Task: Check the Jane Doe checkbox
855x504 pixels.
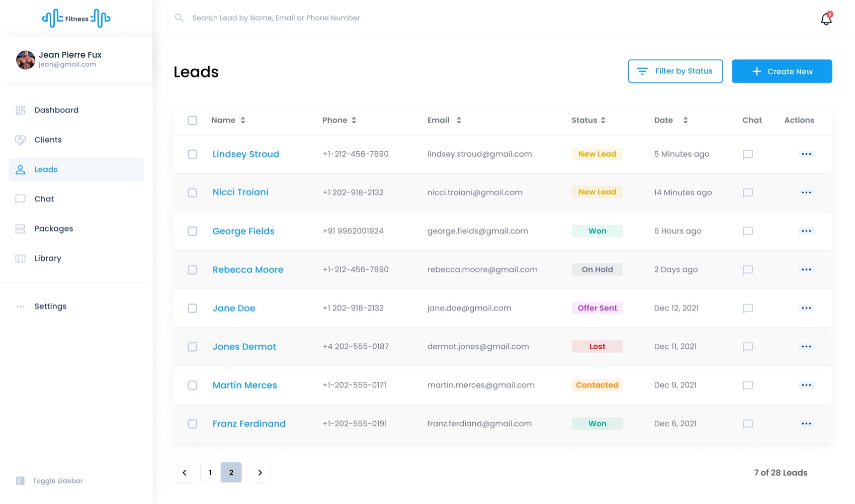Action: [x=193, y=308]
